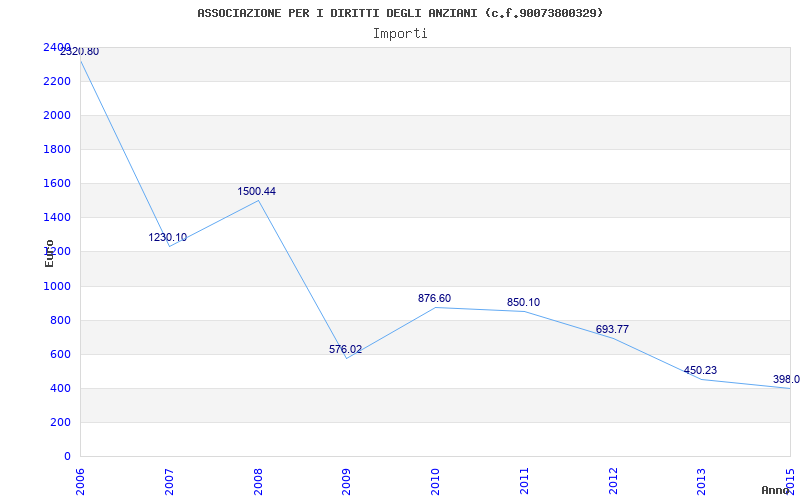Viewport: 800px width, 500px height.
Task: Click the 693.77 data label
Action: (x=612, y=329)
